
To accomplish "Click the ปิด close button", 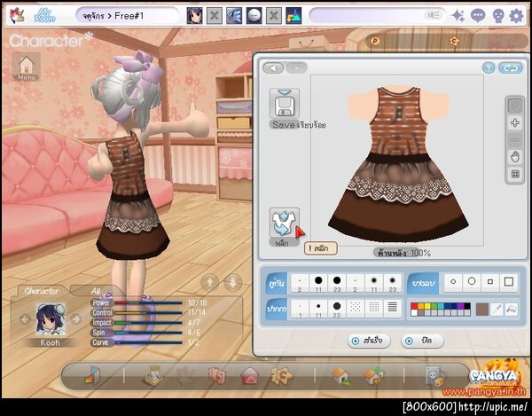I will 422,341.
